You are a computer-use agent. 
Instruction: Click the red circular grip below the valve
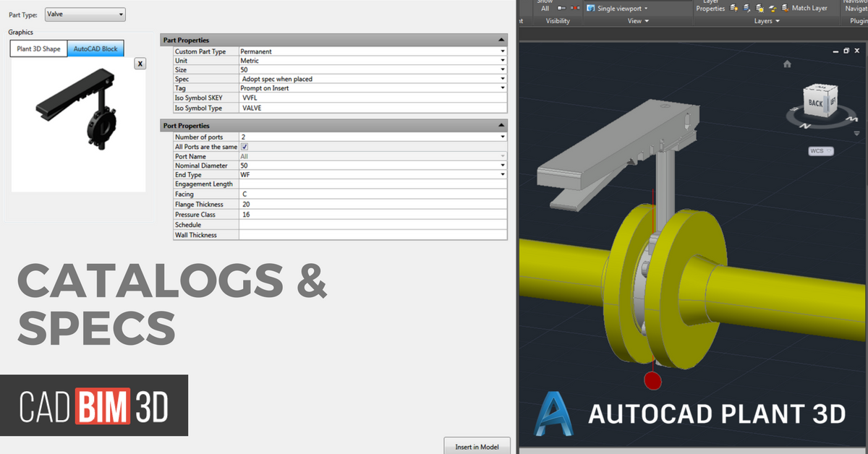652,381
